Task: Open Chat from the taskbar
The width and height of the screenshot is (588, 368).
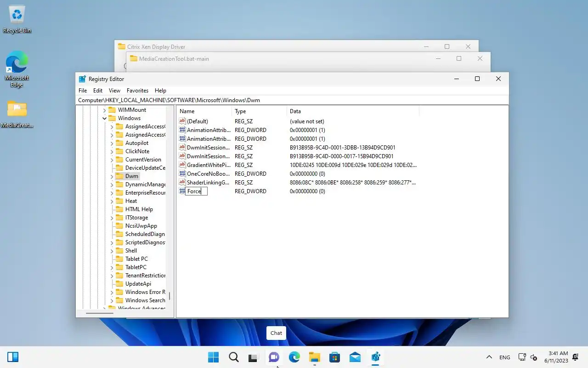Action: coord(274,357)
